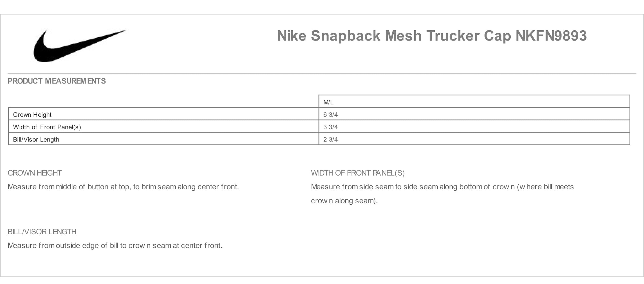
Task: Click the CROWN HEIGHT section heading
Action: click(35, 173)
